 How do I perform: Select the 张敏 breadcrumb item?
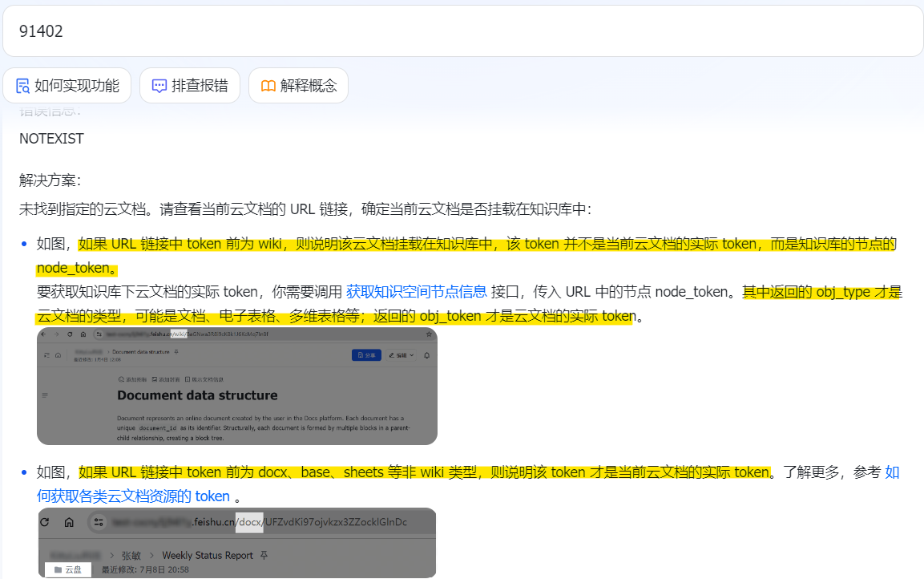[131, 555]
